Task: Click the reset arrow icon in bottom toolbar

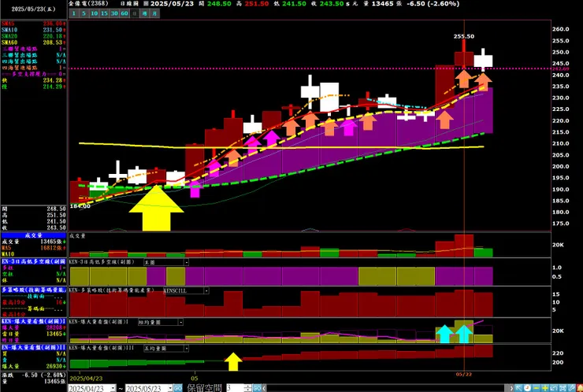Action: pos(554,388)
